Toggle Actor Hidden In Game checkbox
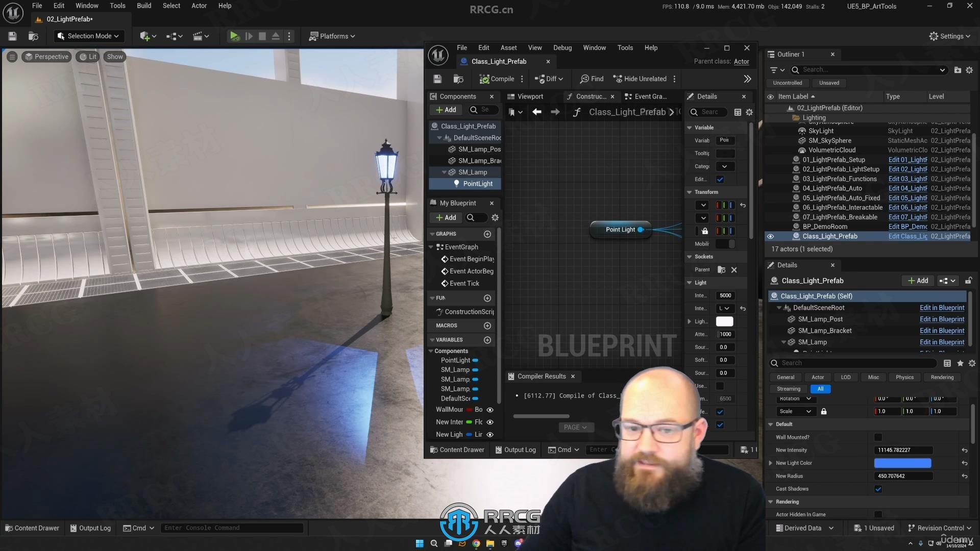980x551 pixels. click(x=878, y=515)
